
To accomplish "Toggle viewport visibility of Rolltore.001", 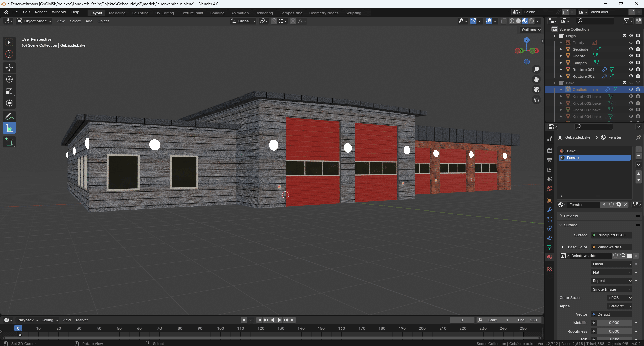I will tap(631, 69).
